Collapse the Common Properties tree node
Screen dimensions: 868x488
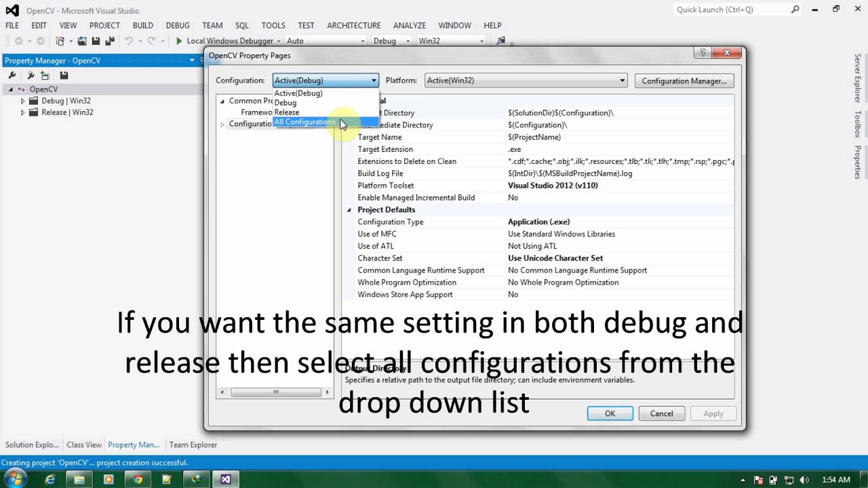click(x=222, y=101)
